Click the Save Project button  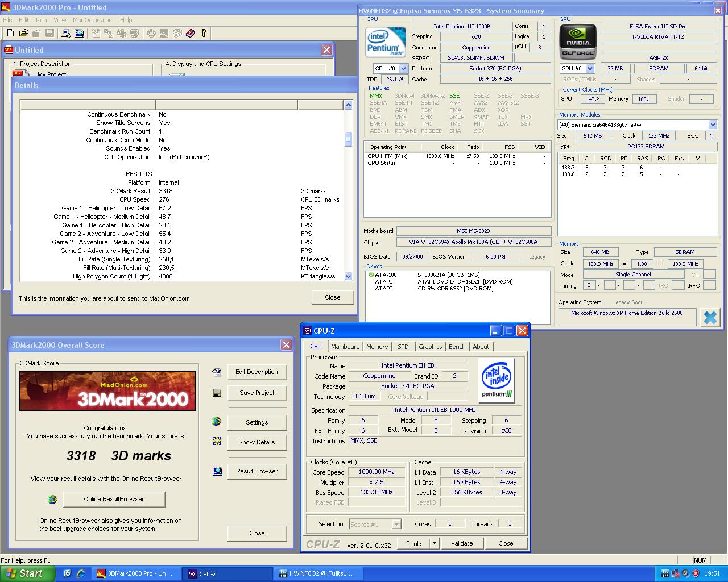257,393
